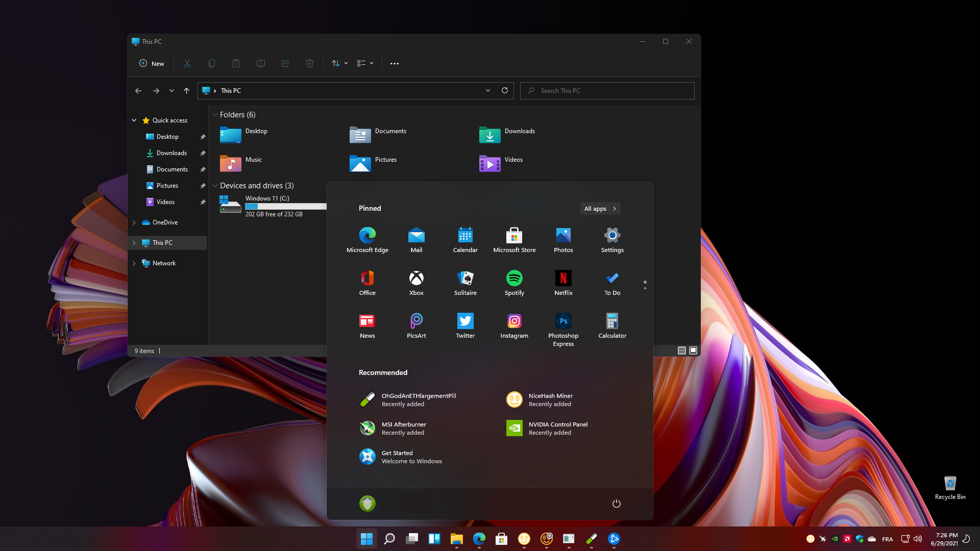Image resolution: width=980 pixels, height=551 pixels.
Task: Open the pinned Twitter app
Action: coord(465,325)
